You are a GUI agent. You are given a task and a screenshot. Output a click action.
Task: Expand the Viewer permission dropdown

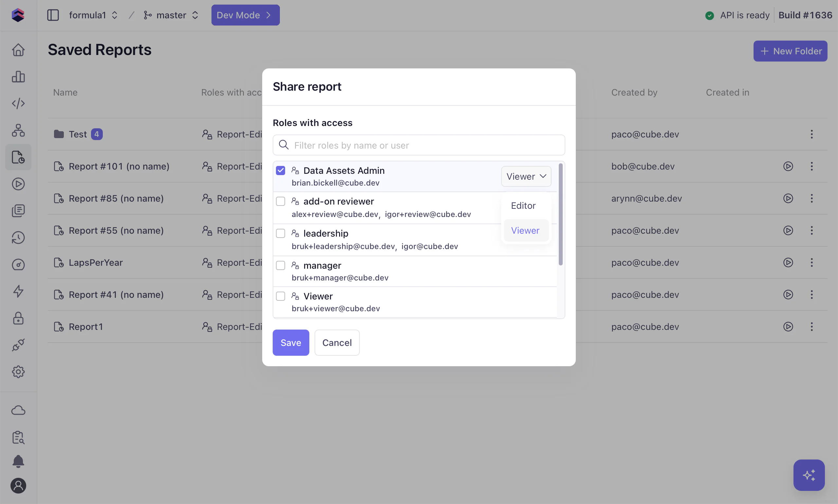[x=526, y=176]
